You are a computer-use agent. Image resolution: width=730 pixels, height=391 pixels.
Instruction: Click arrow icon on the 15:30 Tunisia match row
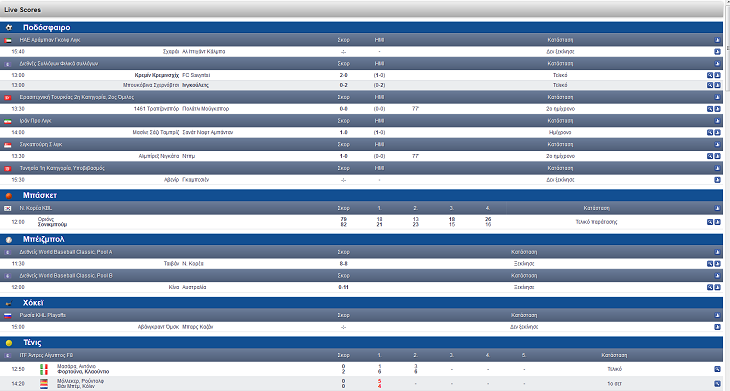(x=717, y=180)
